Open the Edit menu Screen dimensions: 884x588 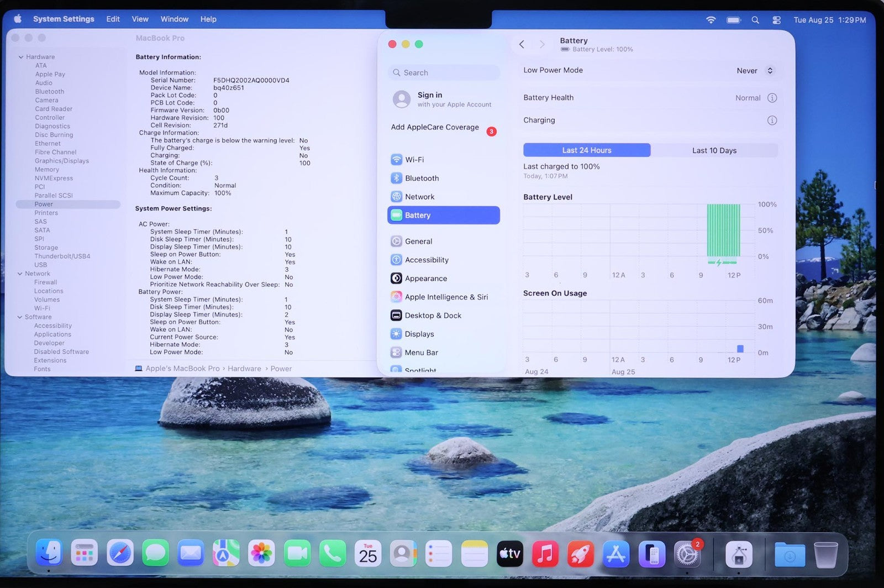point(113,19)
